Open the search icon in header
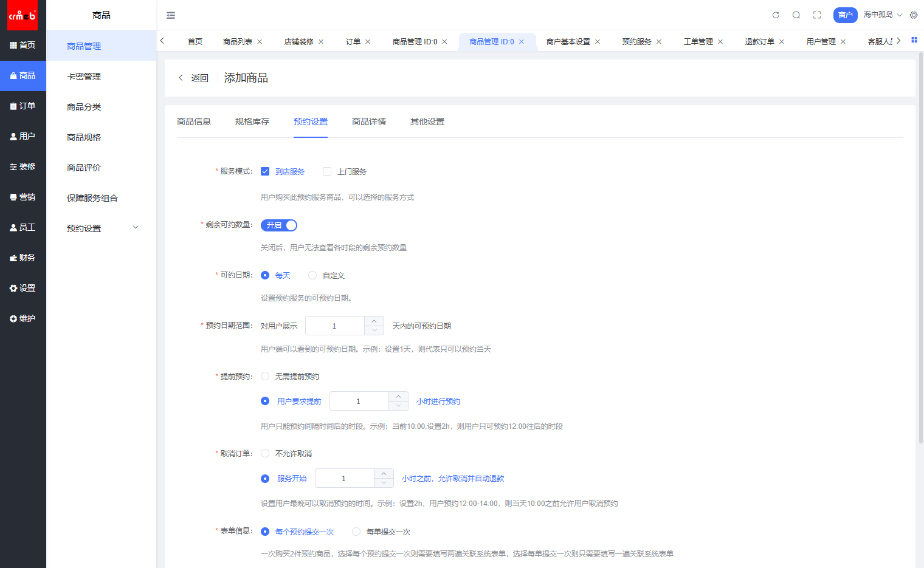 [x=796, y=15]
